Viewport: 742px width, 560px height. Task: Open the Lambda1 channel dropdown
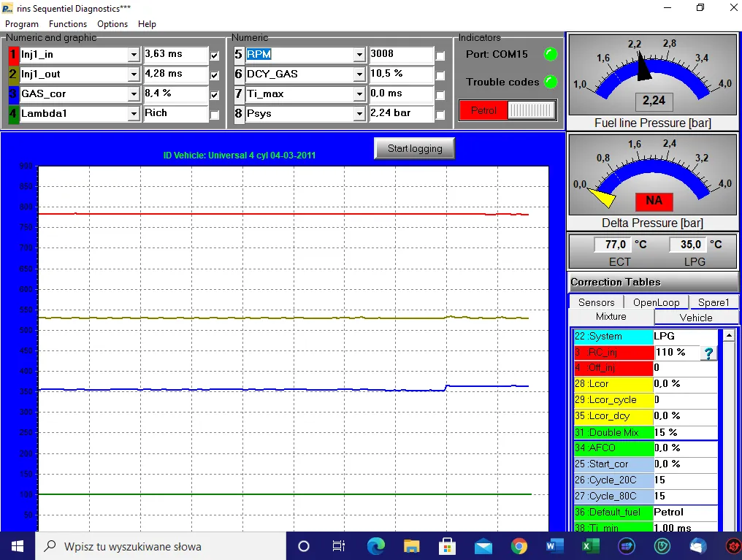click(x=134, y=113)
